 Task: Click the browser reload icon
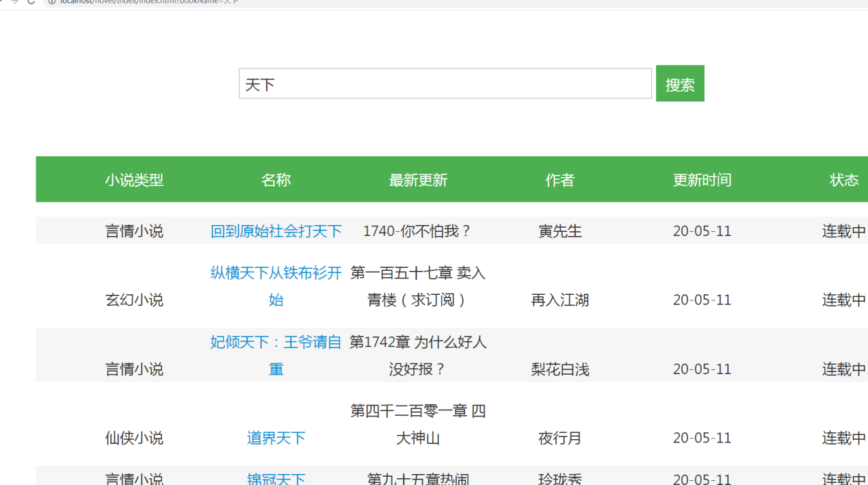pyautogui.click(x=31, y=2)
